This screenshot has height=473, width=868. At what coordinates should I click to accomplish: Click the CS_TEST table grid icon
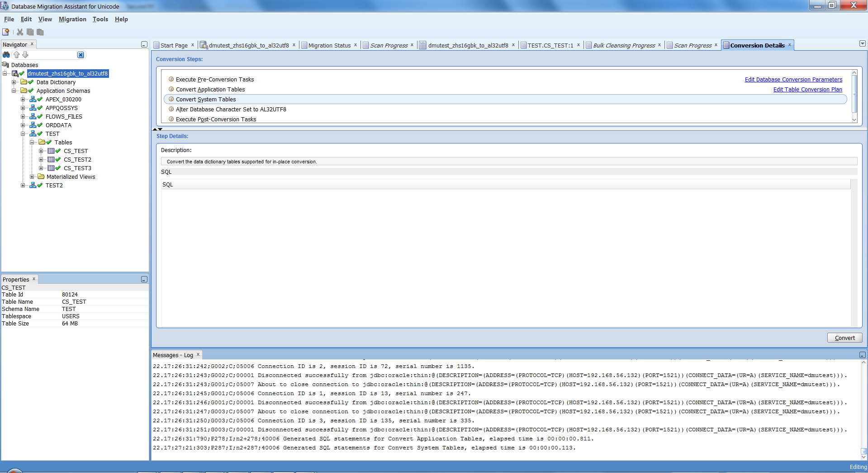[51, 151]
